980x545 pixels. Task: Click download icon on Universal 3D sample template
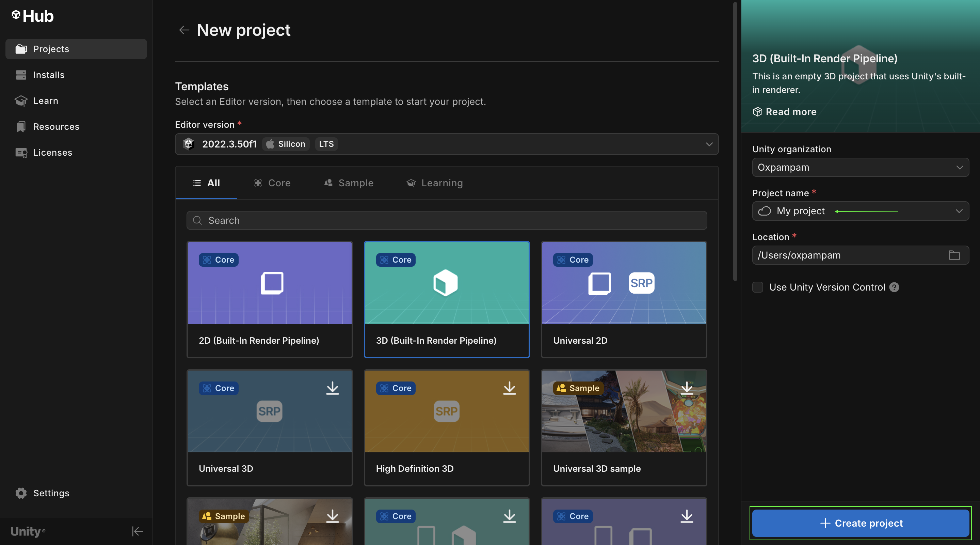pyautogui.click(x=686, y=388)
